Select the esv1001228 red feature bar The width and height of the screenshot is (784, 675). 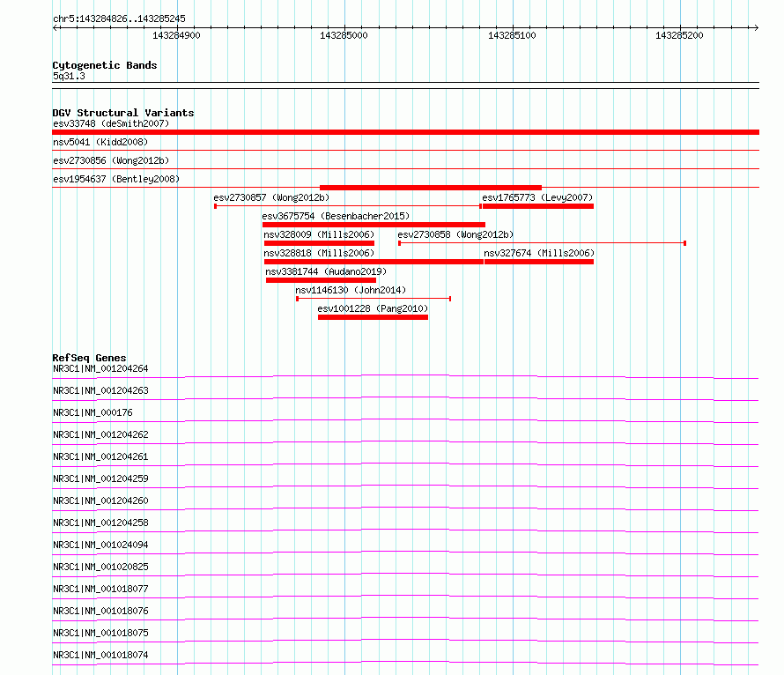pyautogui.click(x=373, y=317)
